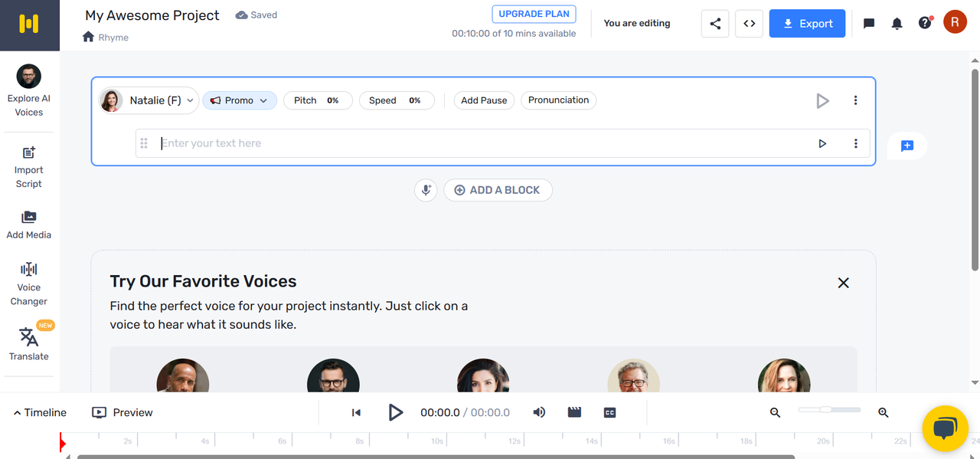Click the horizontal timeline scrollbar

[436, 457]
